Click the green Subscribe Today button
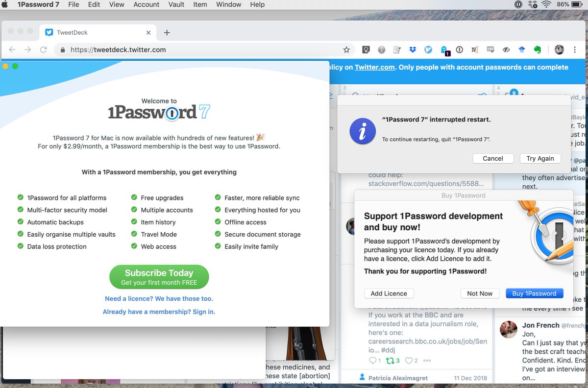 159,277
